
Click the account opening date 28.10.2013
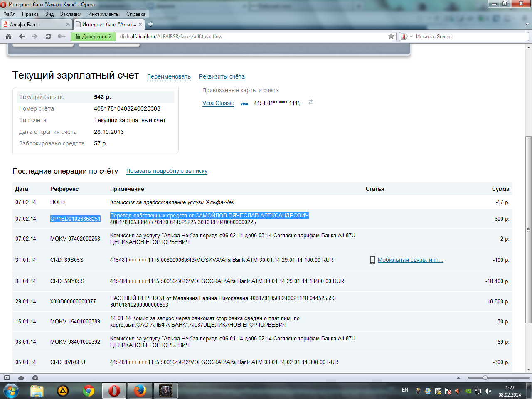click(109, 132)
